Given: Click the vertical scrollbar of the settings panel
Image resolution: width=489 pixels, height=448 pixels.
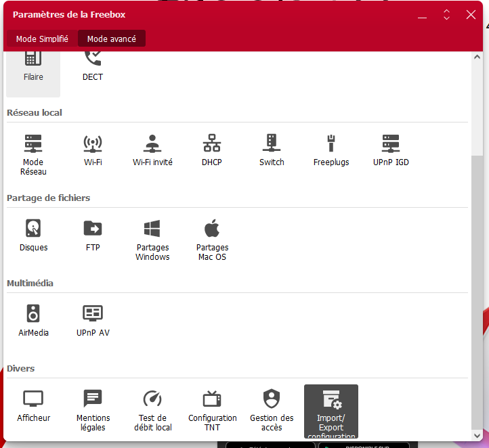Looking at the screenshot, I should [477, 291].
